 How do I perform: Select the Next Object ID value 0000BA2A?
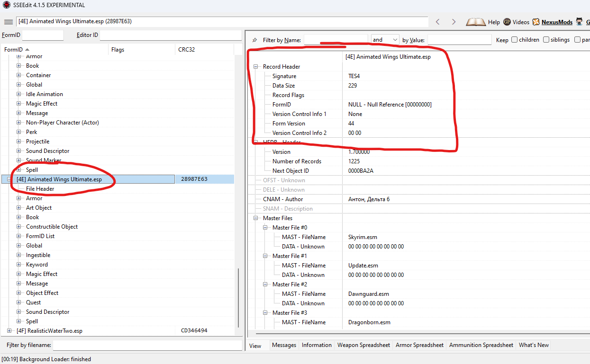point(361,171)
